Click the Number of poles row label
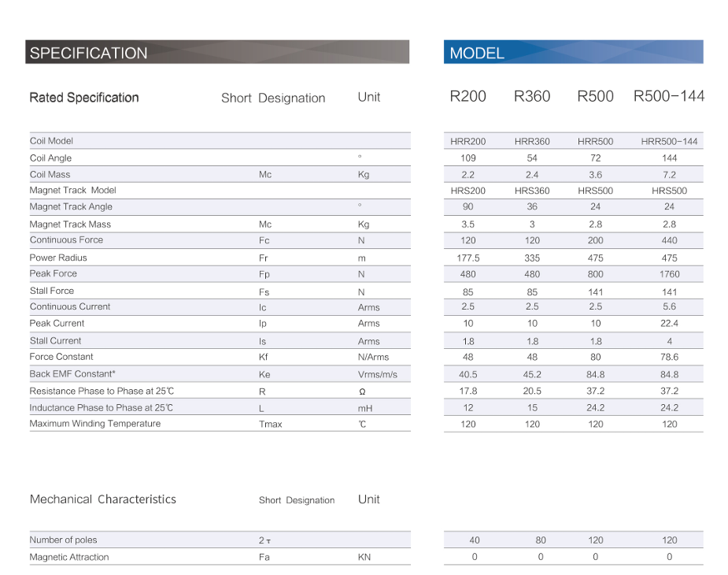 tap(63, 540)
